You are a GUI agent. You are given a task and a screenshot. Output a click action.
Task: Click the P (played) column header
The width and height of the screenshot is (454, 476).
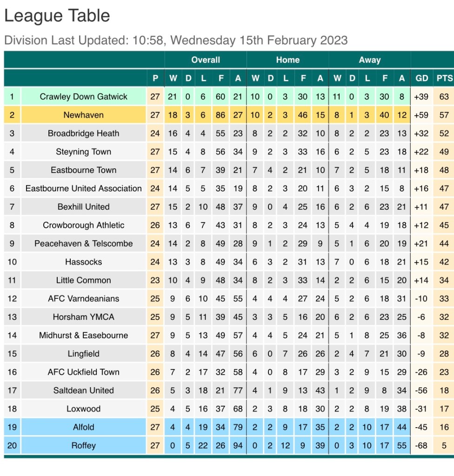[x=155, y=79]
